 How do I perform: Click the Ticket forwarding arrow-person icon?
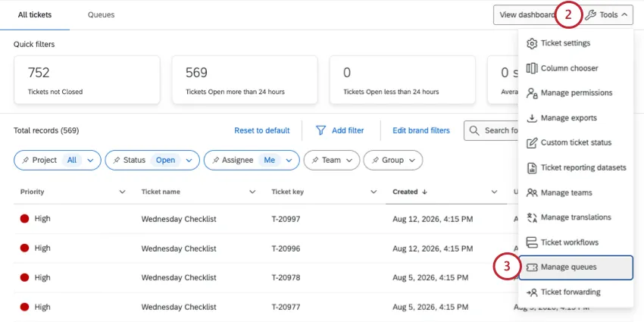532,292
